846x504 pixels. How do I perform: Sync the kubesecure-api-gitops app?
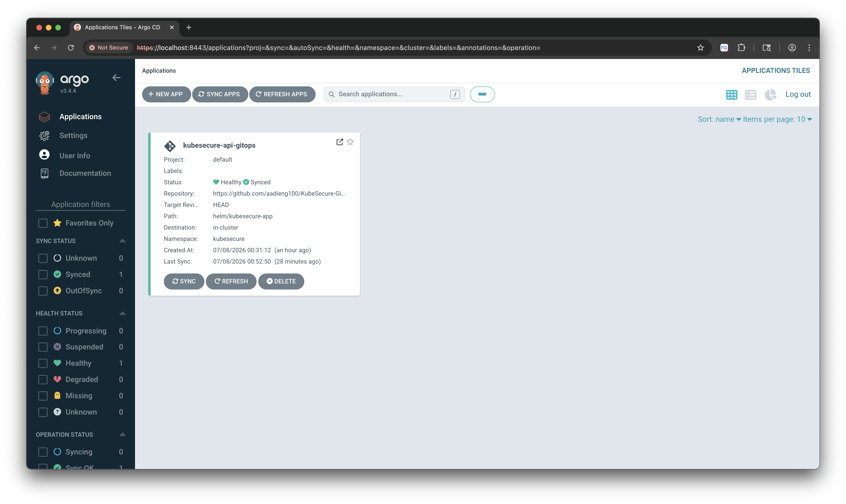pos(184,281)
